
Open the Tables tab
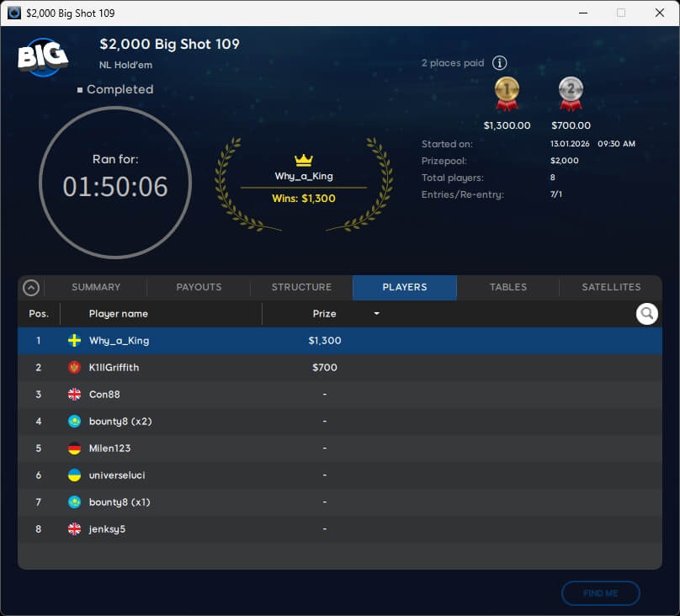pos(508,288)
